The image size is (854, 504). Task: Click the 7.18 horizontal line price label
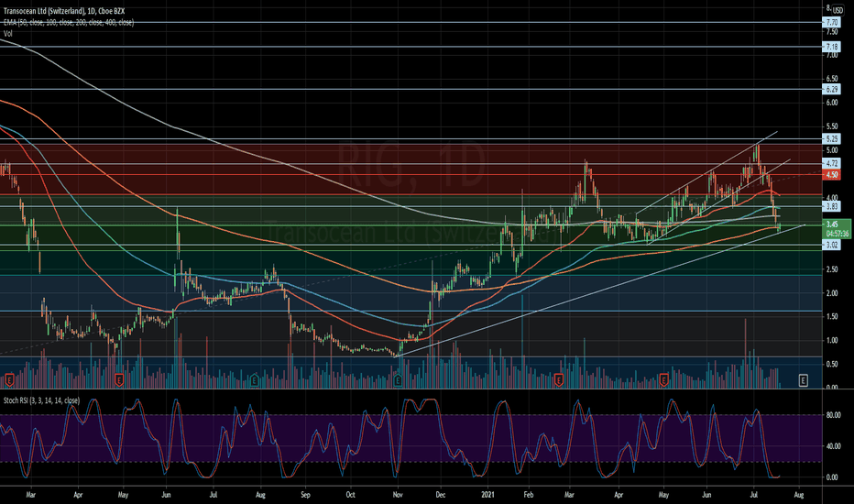pos(832,47)
